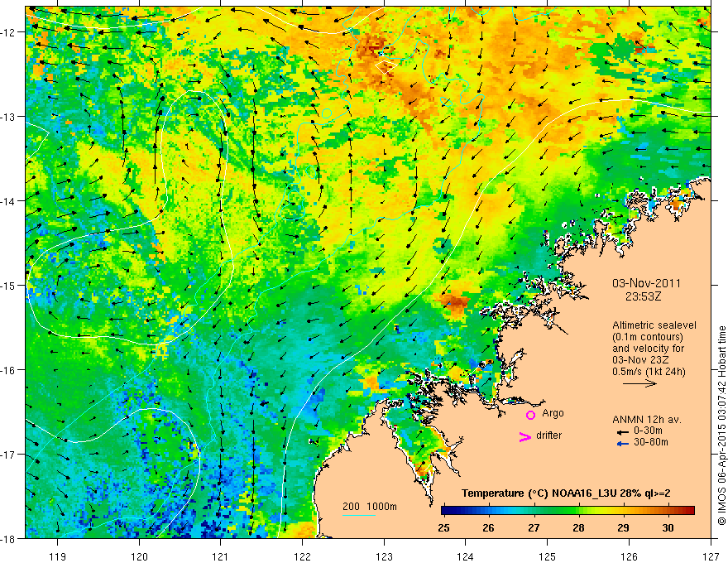
Task: Click the 0.5m/s velocity scale arrow
Action: (639, 383)
